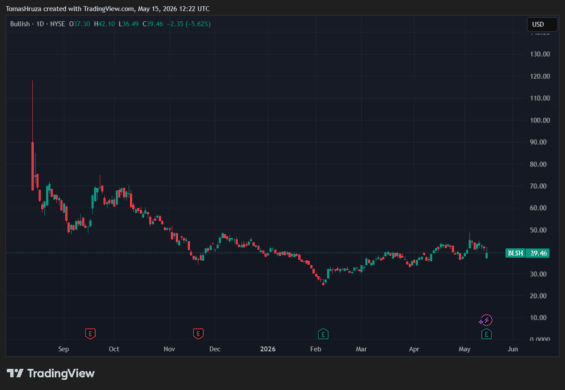Click the green earnings marker in mid-May
565x390 pixels.
[486, 334]
